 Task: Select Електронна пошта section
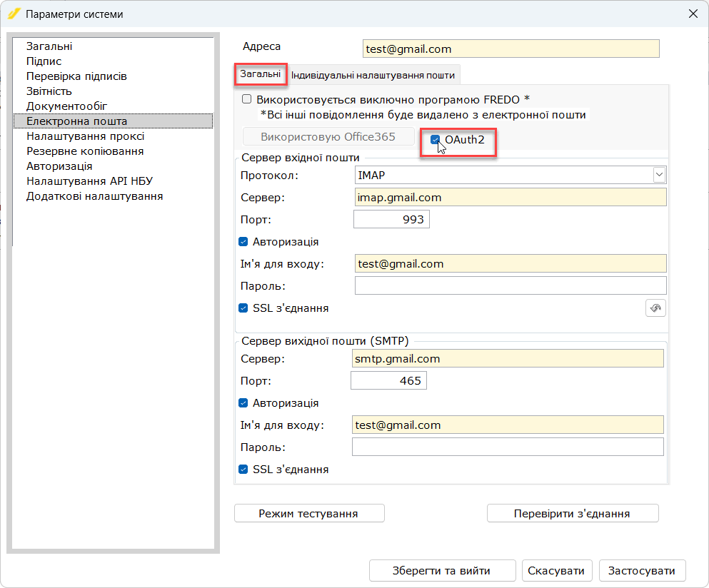[x=113, y=121]
